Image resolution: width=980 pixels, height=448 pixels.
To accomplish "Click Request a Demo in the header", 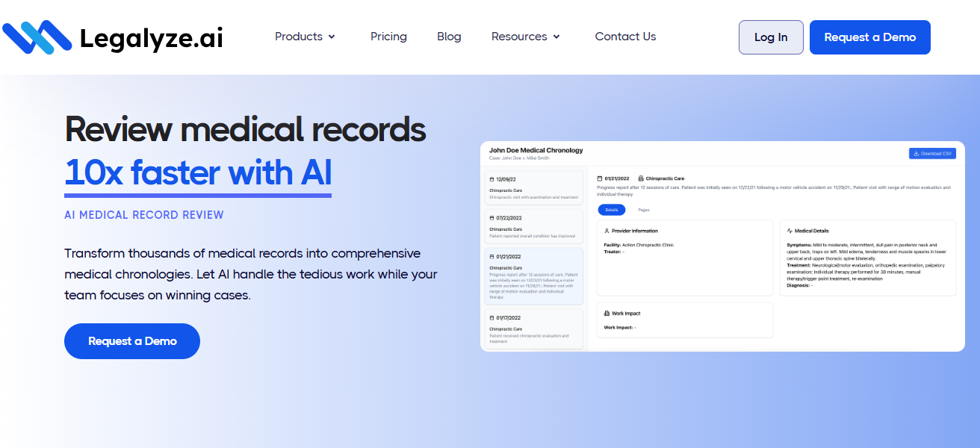I will coord(870,37).
